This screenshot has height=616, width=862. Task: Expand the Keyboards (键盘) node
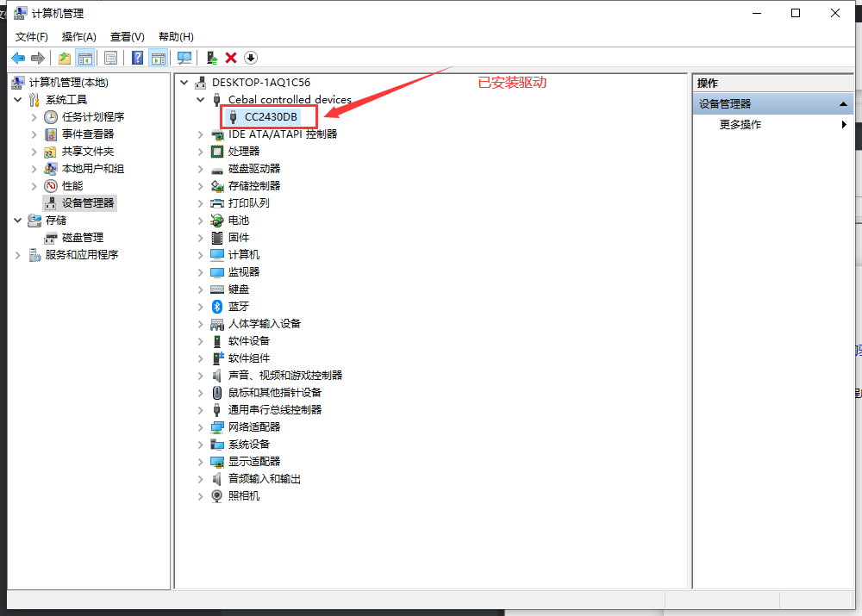click(201, 289)
